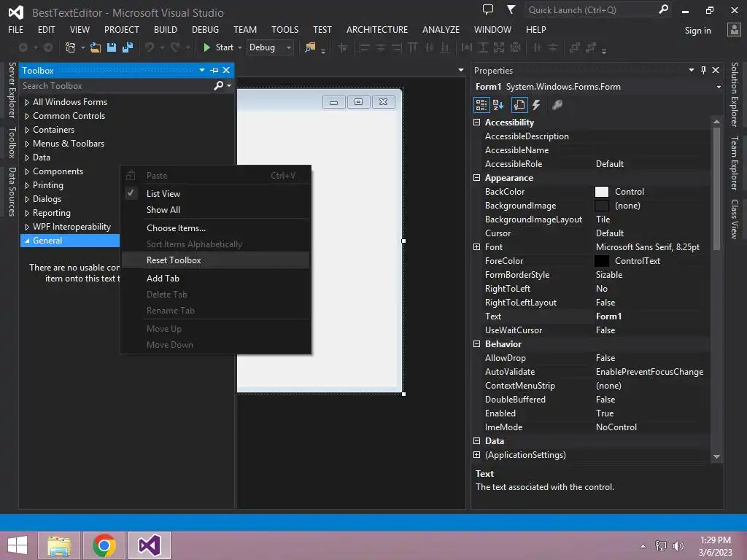Open File Explorer from the taskbar
This screenshot has width=747, height=560.
click(59, 545)
